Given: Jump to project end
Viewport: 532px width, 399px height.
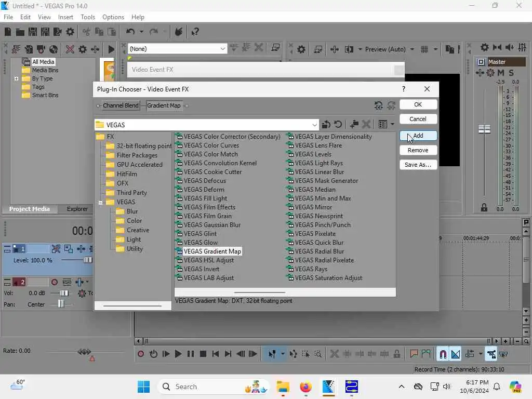Looking at the screenshot, I should click(x=228, y=354).
